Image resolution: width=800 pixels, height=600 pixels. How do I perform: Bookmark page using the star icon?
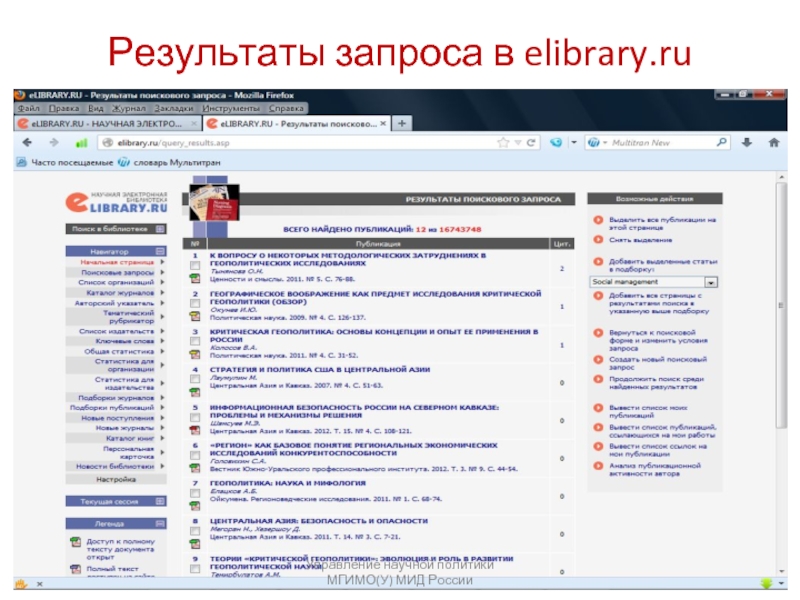coord(504,143)
